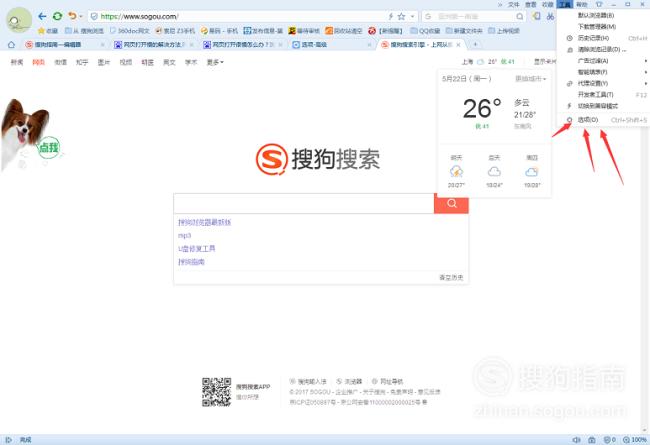Screen dimensions: 650x445
Task: Expand the 智能填表(F) submenu
Action: click(x=604, y=72)
